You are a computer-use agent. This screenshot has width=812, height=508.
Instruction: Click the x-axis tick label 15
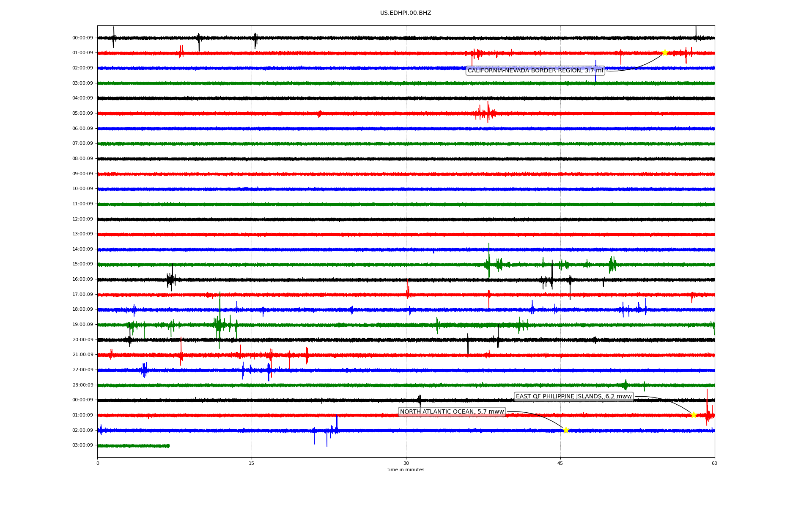[252, 463]
